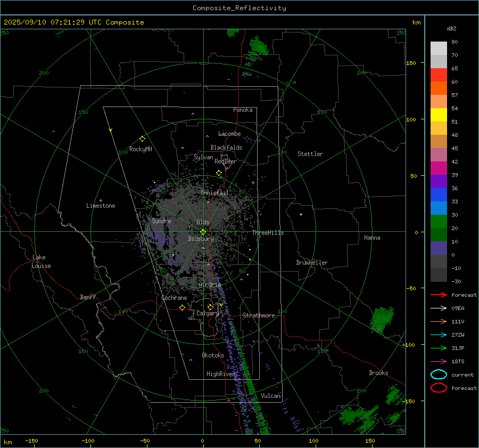
Task: Click the RockyMH label
Action: [141, 149]
